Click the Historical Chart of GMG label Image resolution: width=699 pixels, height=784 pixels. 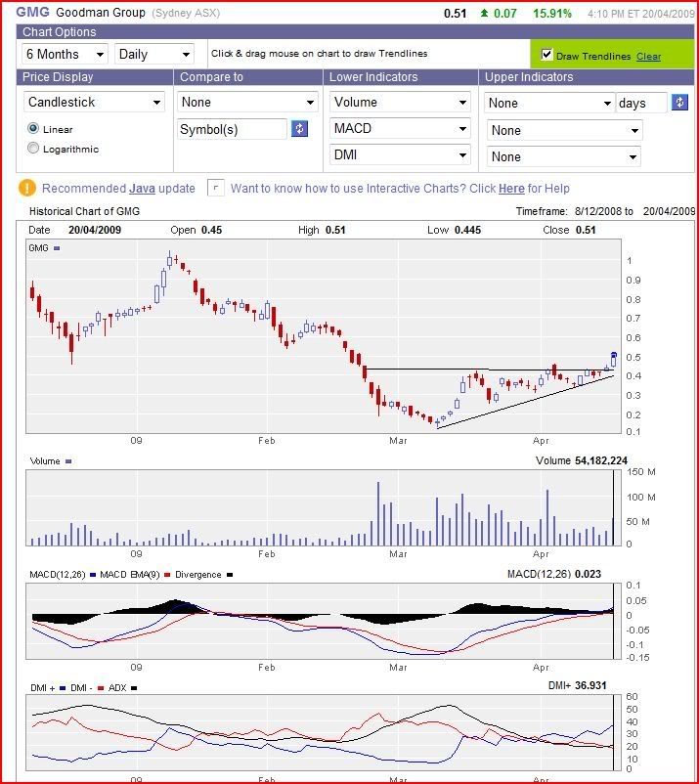click(x=84, y=211)
